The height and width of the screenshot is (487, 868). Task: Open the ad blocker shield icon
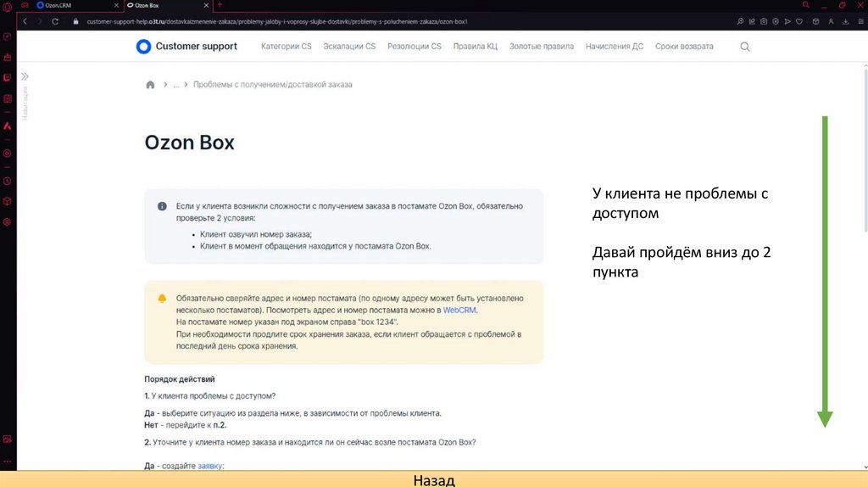pos(776,21)
